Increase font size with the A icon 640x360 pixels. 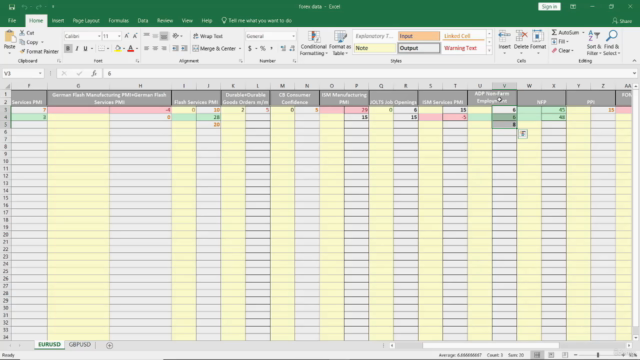click(x=127, y=36)
